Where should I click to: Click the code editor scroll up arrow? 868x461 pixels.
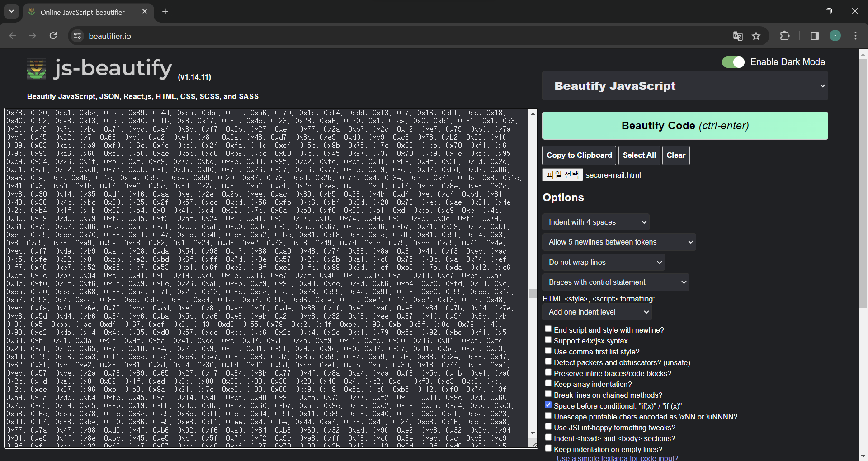point(533,113)
